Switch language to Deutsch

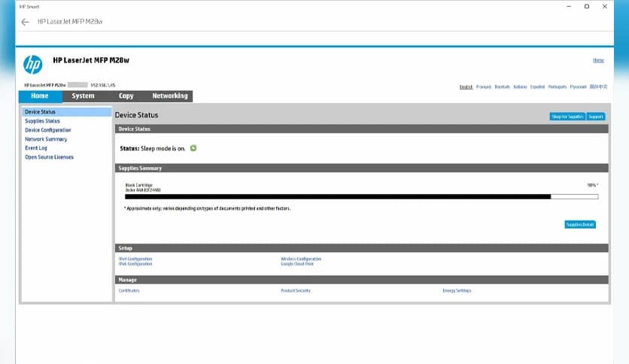click(x=502, y=86)
